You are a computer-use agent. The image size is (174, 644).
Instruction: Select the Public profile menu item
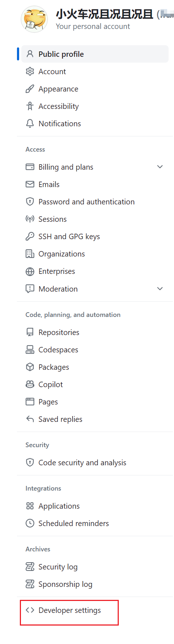[95, 54]
